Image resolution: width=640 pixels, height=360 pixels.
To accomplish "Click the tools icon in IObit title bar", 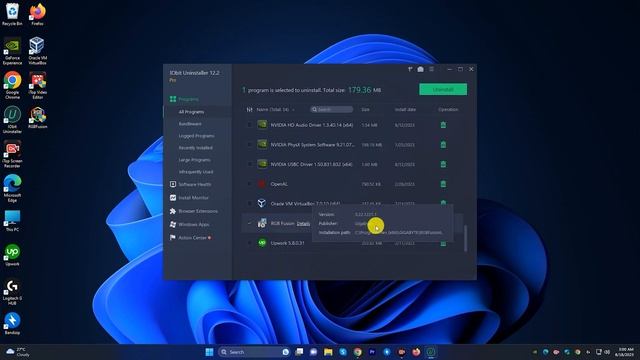I will (410, 69).
